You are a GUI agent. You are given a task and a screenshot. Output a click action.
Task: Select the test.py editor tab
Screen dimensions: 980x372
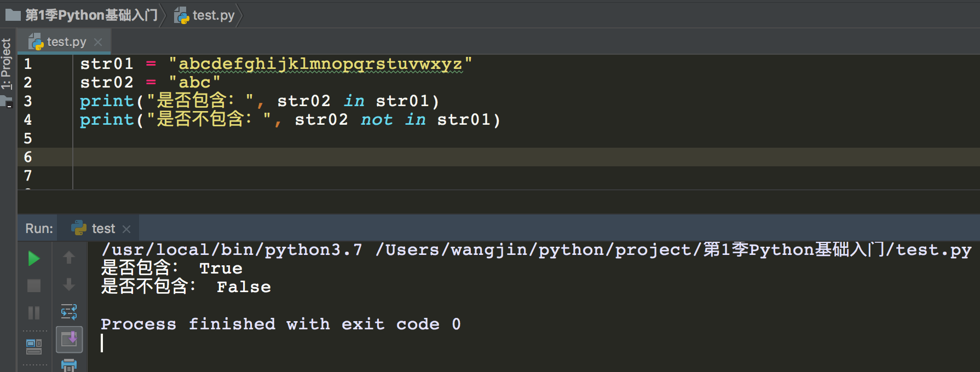66,42
